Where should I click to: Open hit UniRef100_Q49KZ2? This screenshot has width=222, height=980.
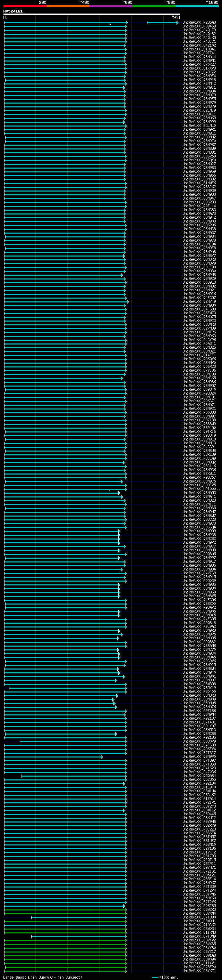coord(199,72)
